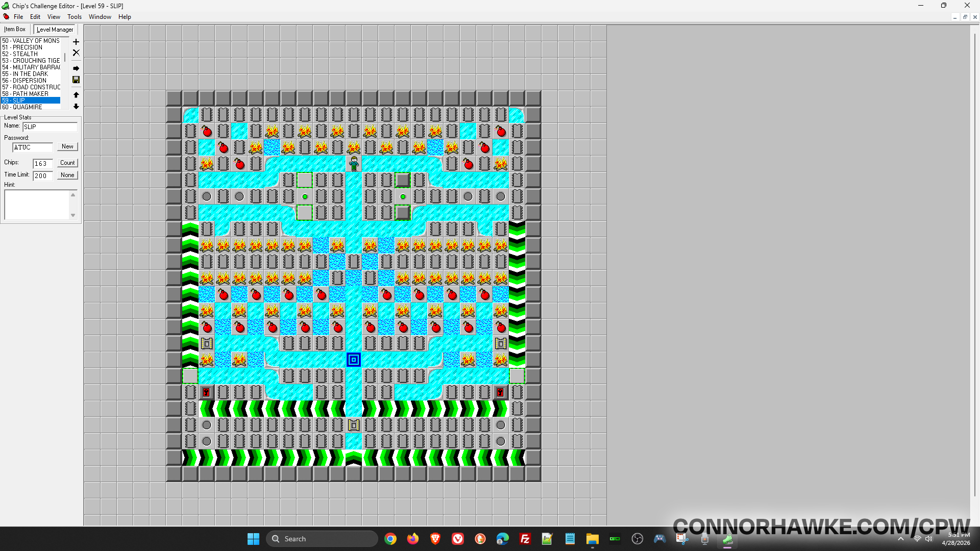Select level 52 - STEALTH
The image size is (980, 551).
(x=31, y=54)
